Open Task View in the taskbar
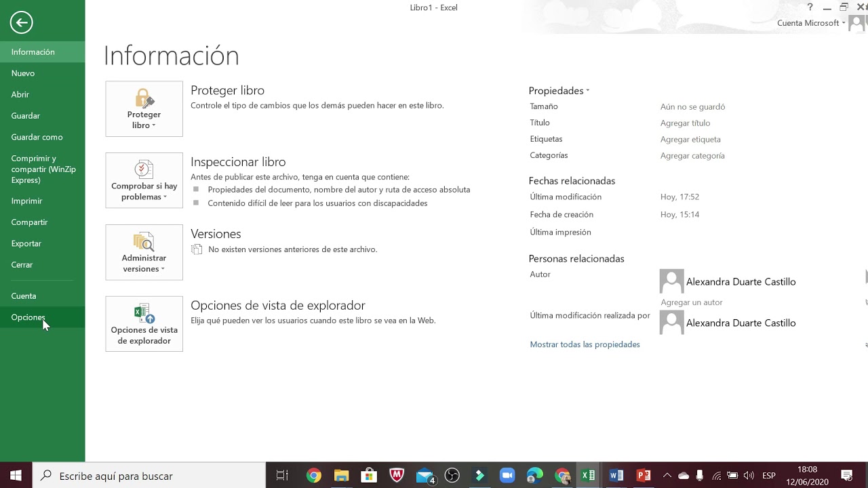The image size is (868, 488). [x=282, y=476]
